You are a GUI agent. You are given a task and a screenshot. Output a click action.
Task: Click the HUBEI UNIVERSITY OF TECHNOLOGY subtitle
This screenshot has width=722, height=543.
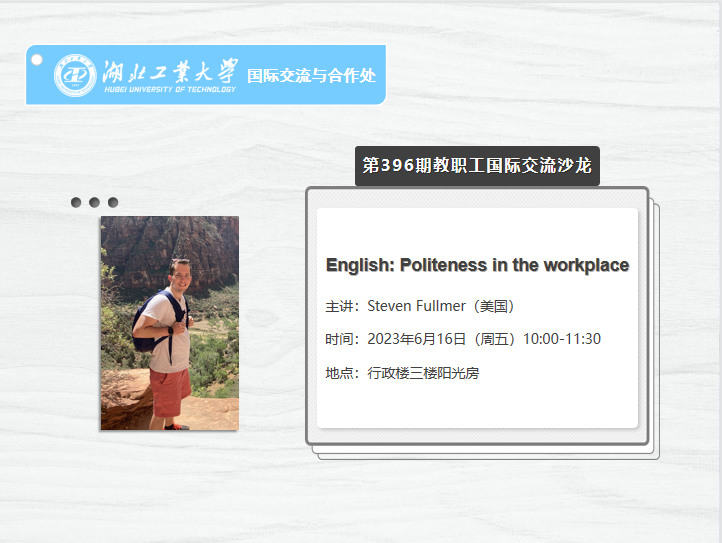click(x=170, y=90)
